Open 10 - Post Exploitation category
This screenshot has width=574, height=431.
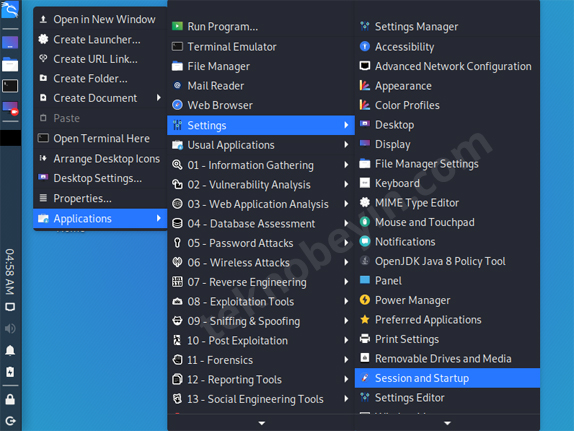pyautogui.click(x=261, y=340)
